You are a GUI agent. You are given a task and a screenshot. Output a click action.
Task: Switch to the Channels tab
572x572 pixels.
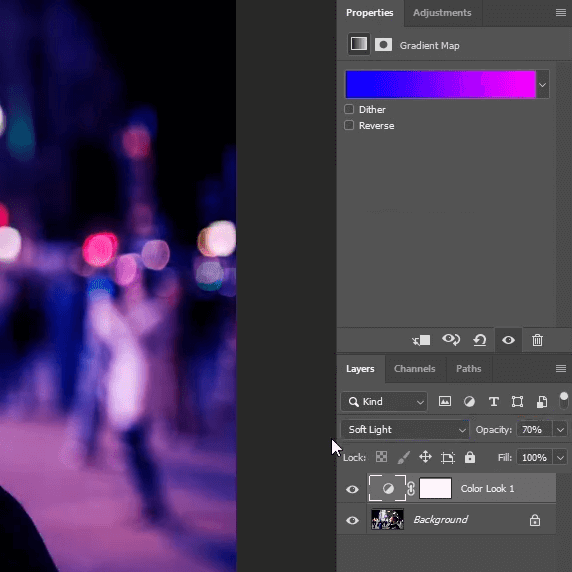[415, 369]
